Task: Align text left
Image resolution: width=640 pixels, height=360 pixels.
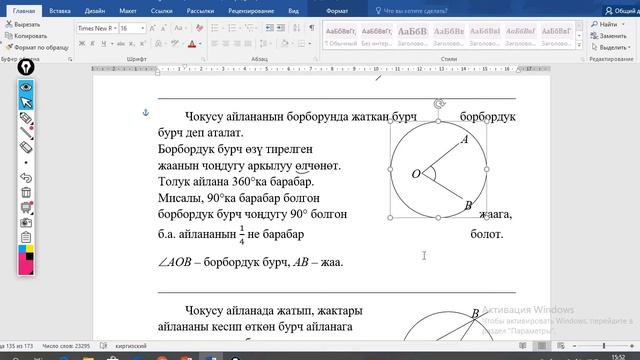Action: click(x=215, y=43)
